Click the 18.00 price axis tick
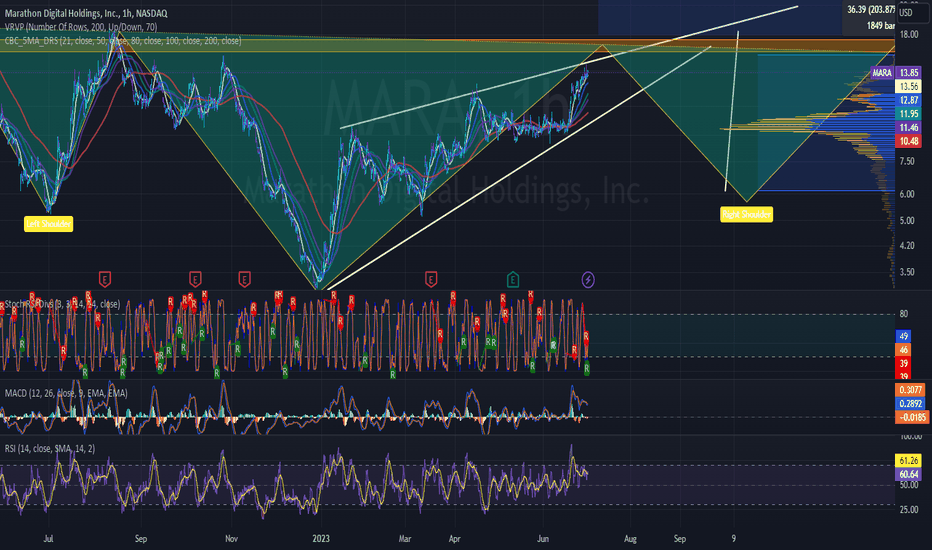Screen dimensions: 932x550 (x=909, y=34)
